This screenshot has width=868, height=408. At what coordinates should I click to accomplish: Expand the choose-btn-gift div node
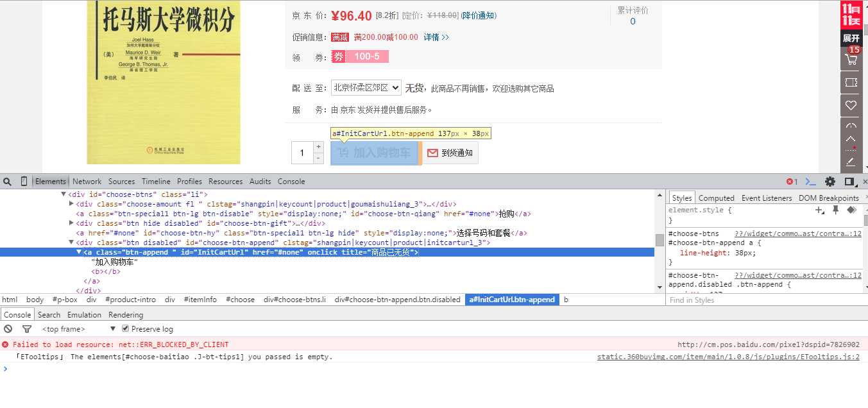(71, 223)
